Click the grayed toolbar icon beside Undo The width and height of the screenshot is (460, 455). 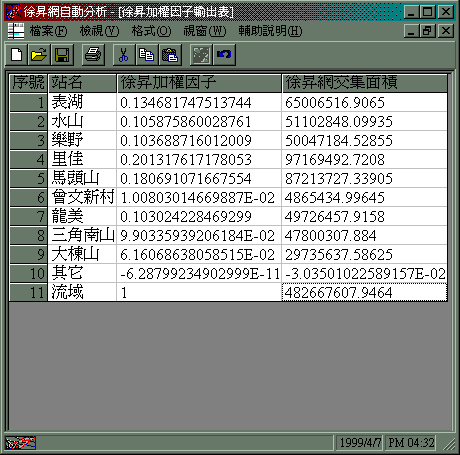[201, 54]
